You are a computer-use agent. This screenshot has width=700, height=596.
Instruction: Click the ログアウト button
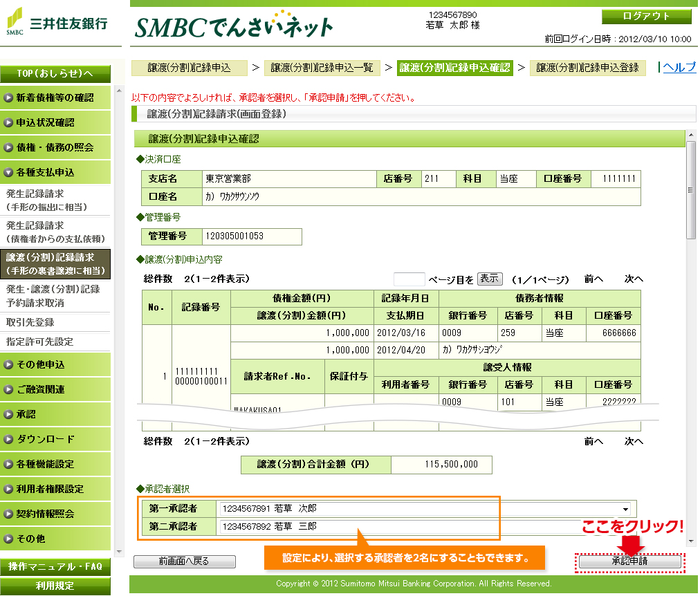pos(646,17)
